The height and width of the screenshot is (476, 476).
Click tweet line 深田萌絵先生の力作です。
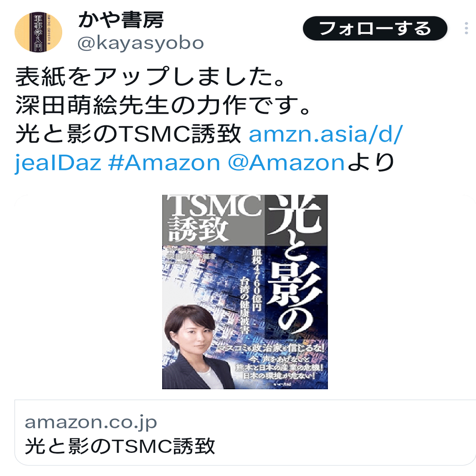(164, 105)
